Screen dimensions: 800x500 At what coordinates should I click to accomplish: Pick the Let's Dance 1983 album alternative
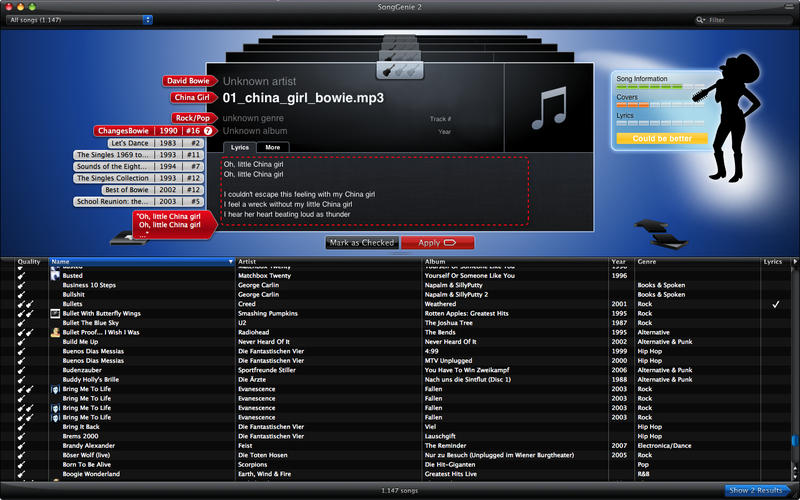[155, 143]
